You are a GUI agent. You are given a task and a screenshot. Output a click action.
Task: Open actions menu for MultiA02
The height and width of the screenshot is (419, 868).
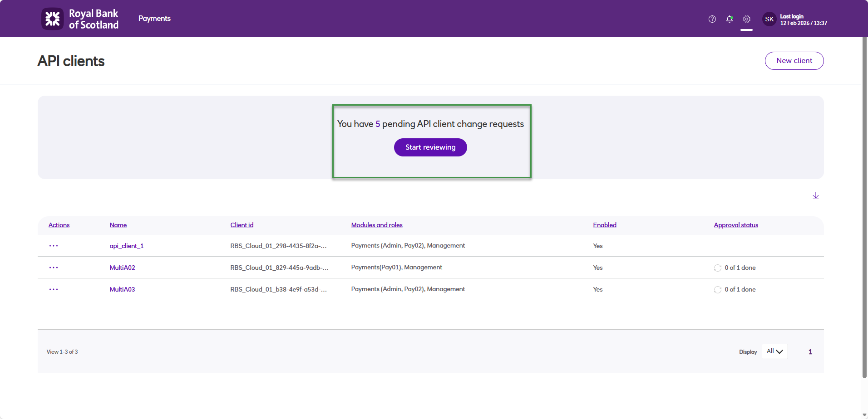54,268
